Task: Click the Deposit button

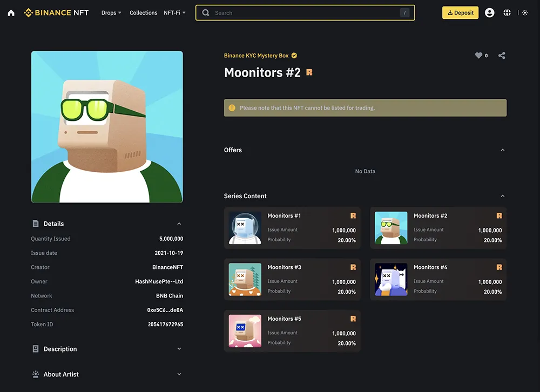Action: [x=460, y=13]
